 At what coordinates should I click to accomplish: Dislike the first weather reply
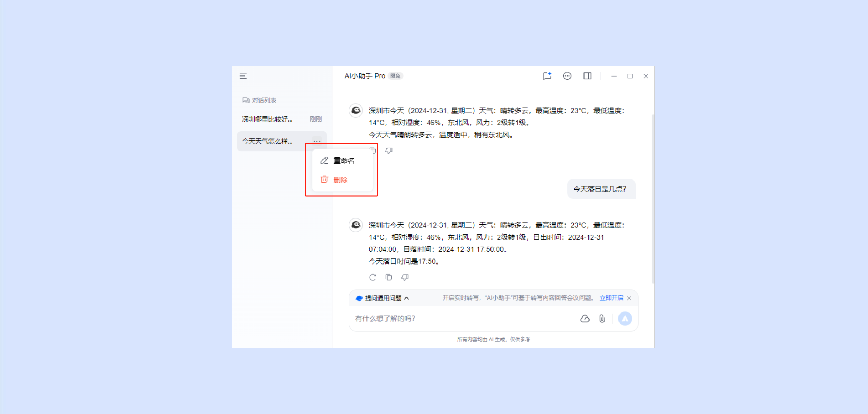point(389,151)
